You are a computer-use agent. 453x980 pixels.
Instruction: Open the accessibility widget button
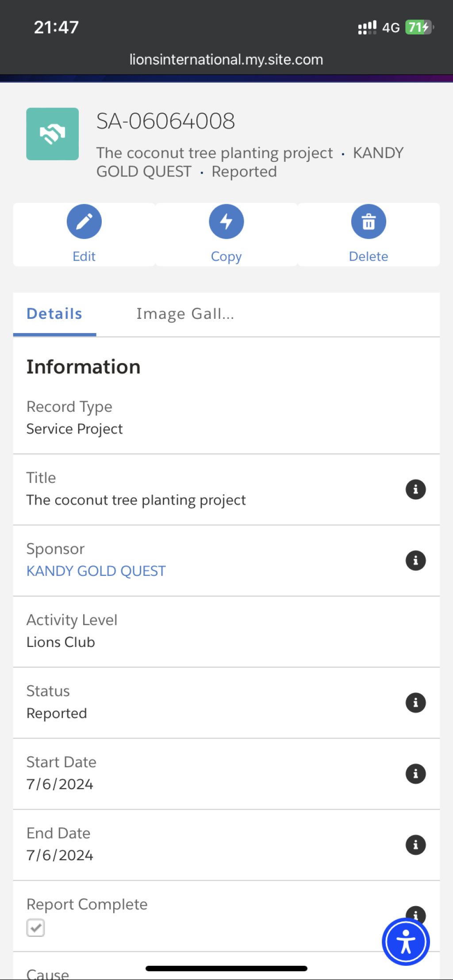pyautogui.click(x=406, y=942)
